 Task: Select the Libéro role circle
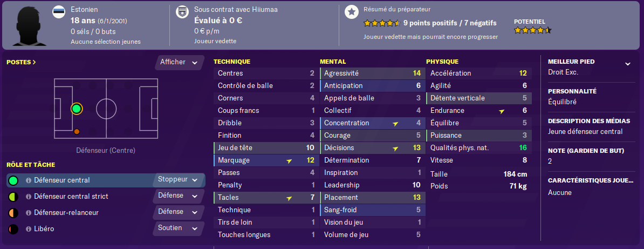13,229
